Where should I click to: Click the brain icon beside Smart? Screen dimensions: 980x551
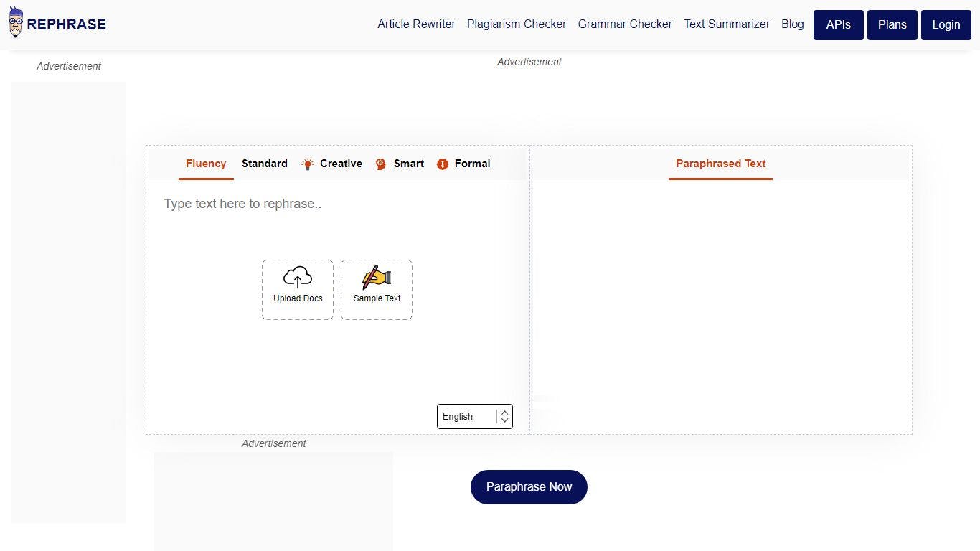381,164
